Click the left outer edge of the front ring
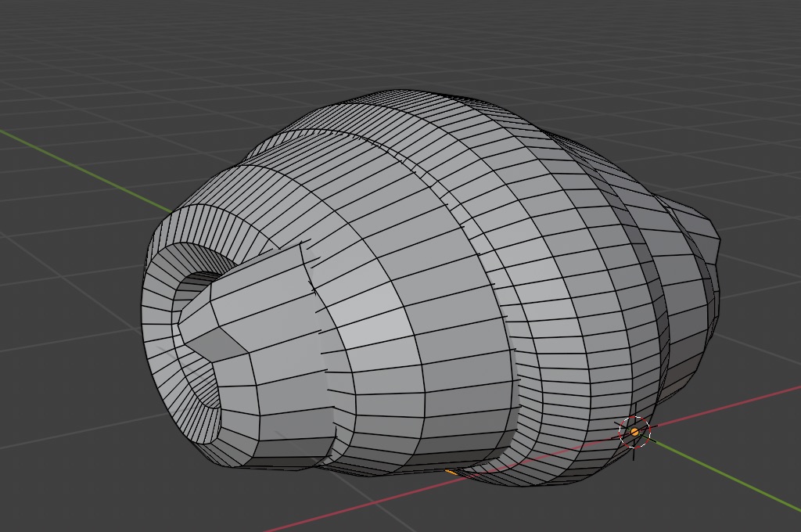 [146, 313]
